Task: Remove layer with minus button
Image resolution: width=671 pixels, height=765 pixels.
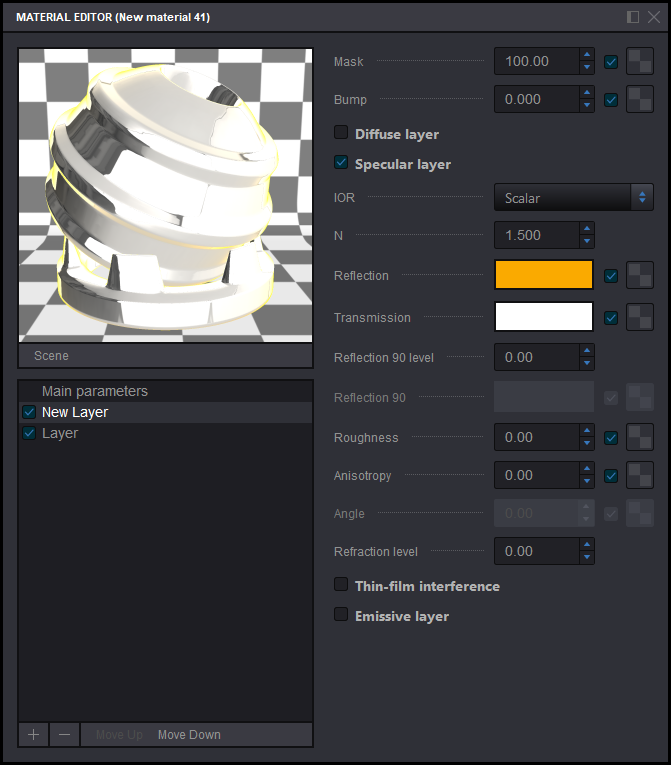Action: [x=64, y=735]
